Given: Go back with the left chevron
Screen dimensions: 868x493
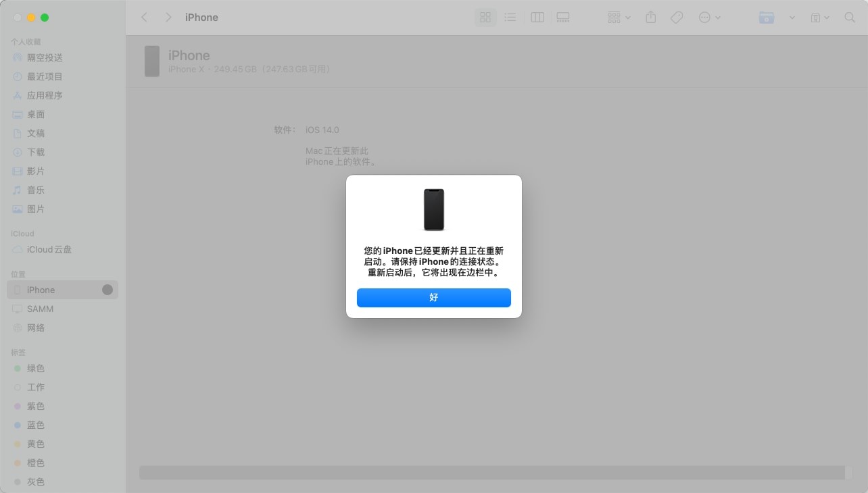Looking at the screenshot, I should [x=144, y=18].
